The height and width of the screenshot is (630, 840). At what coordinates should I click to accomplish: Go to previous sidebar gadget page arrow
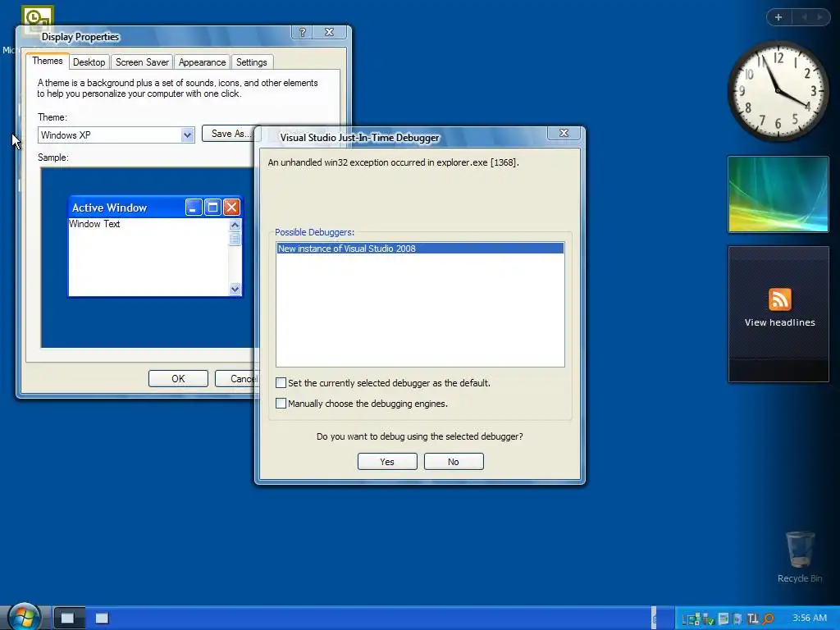(804, 18)
